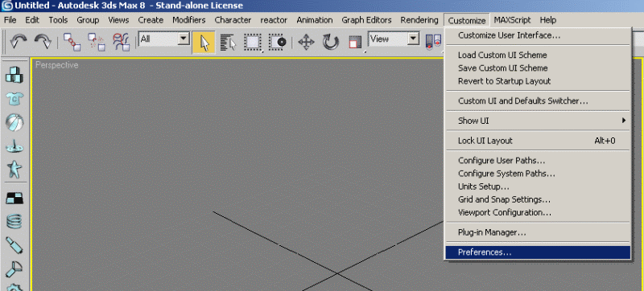Open Configure System Paths...

pos(538,174)
